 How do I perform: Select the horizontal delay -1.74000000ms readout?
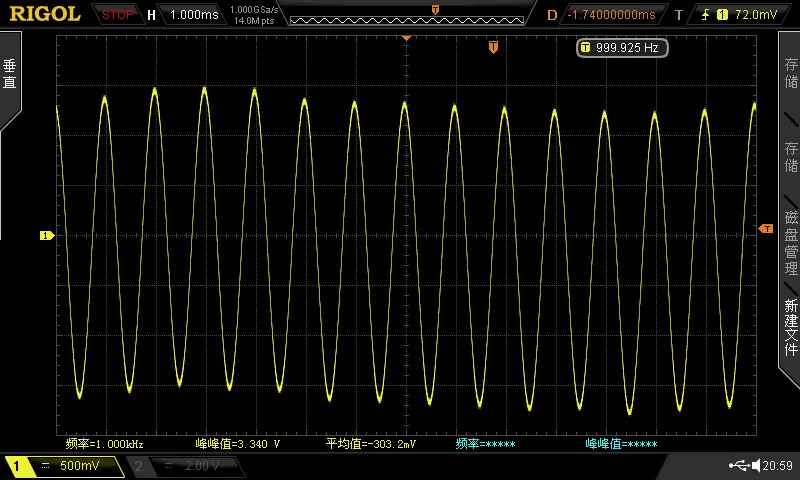[x=611, y=15]
